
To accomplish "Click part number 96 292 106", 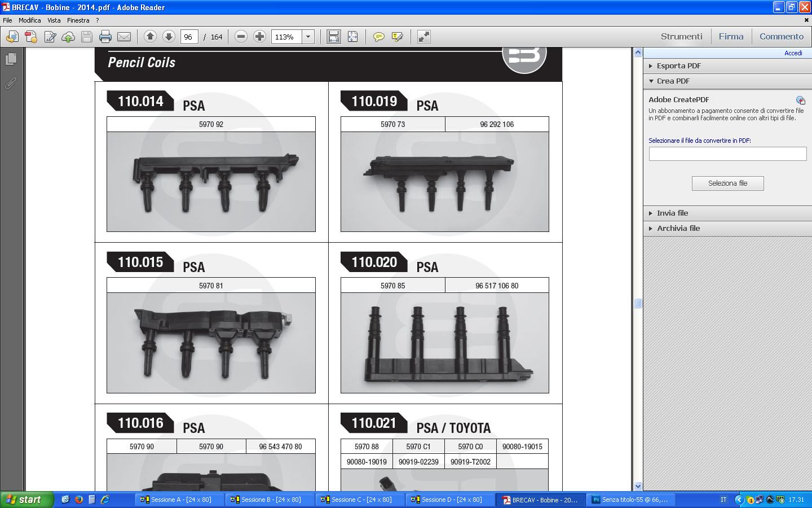I will 497,125.
